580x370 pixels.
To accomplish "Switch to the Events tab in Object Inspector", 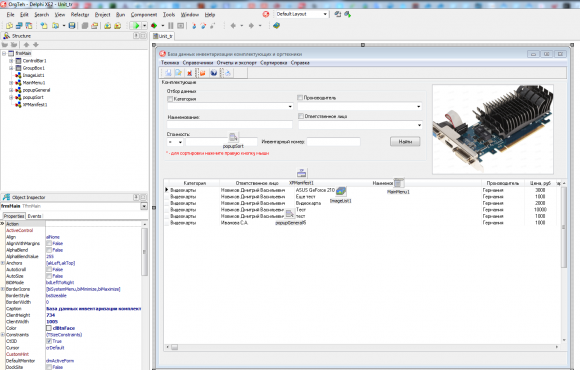I will (x=34, y=216).
